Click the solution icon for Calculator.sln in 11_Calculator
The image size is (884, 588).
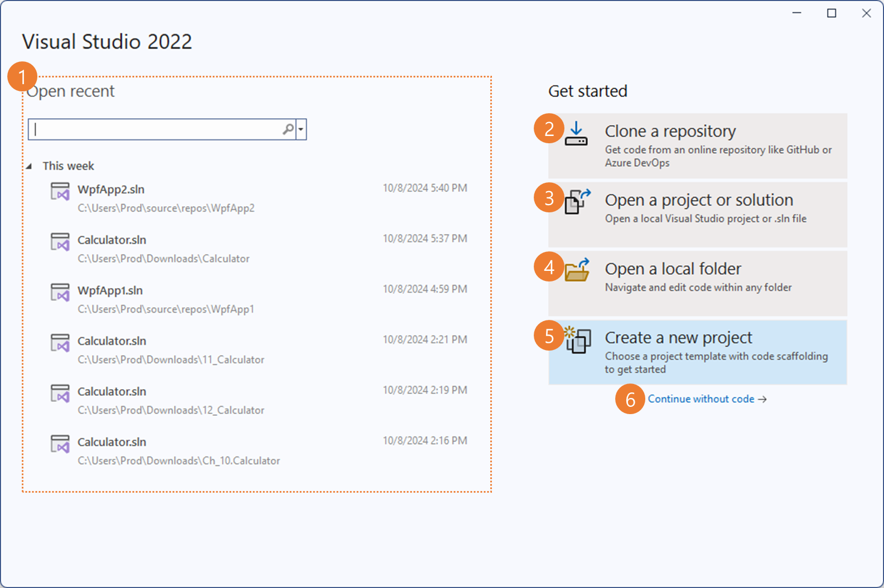click(x=60, y=343)
